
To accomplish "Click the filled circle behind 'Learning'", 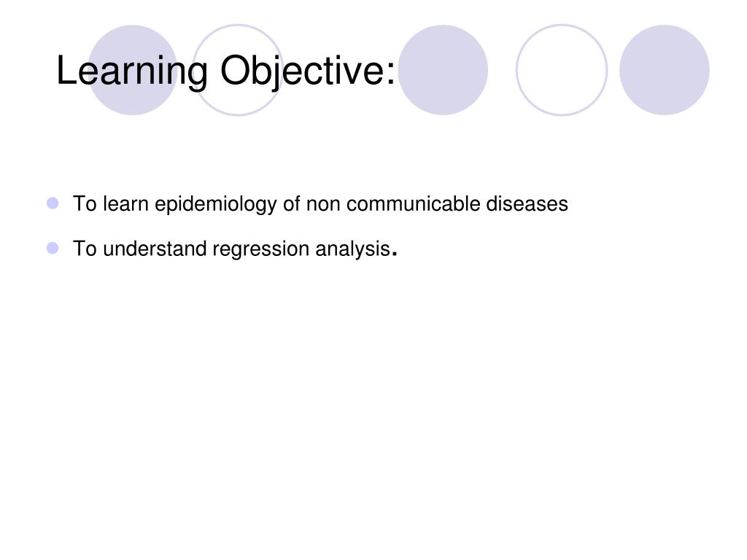I will coord(133,70).
